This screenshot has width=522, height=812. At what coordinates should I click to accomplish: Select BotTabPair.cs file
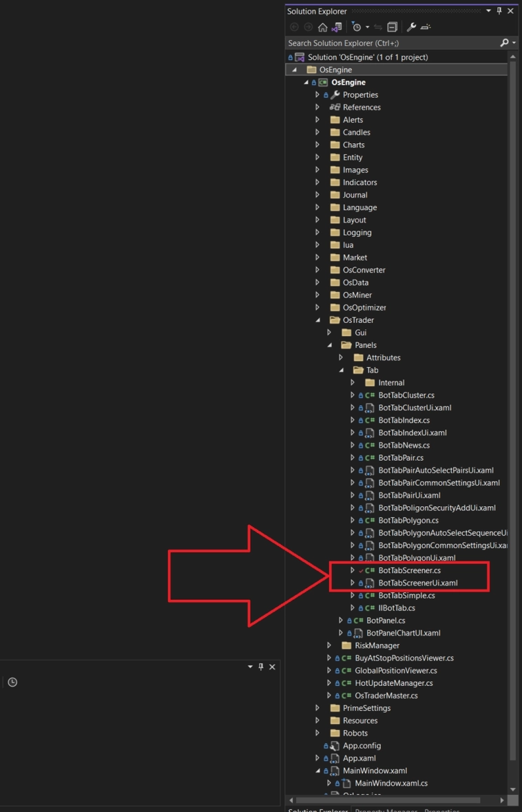(401, 458)
